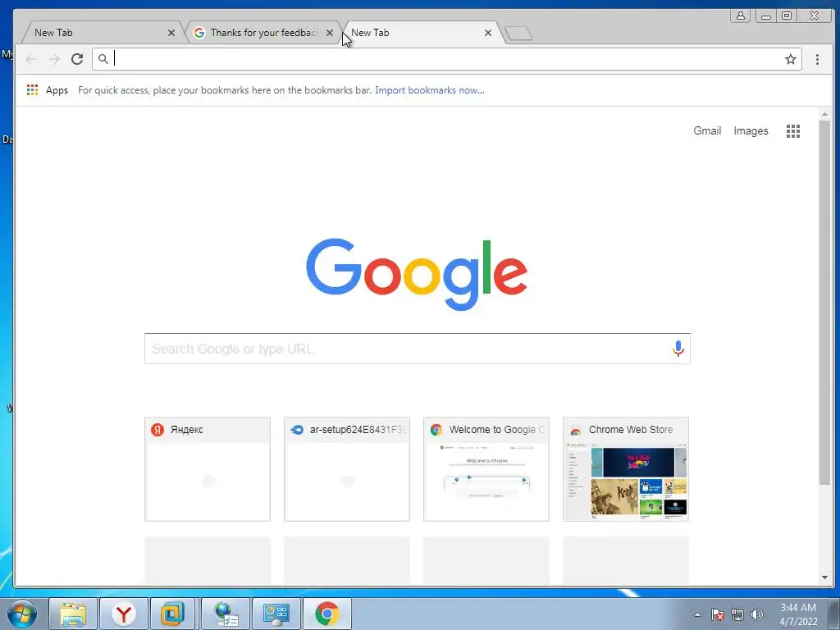Click the Chrome profile person icon
840x630 pixels.
pyautogui.click(x=741, y=16)
